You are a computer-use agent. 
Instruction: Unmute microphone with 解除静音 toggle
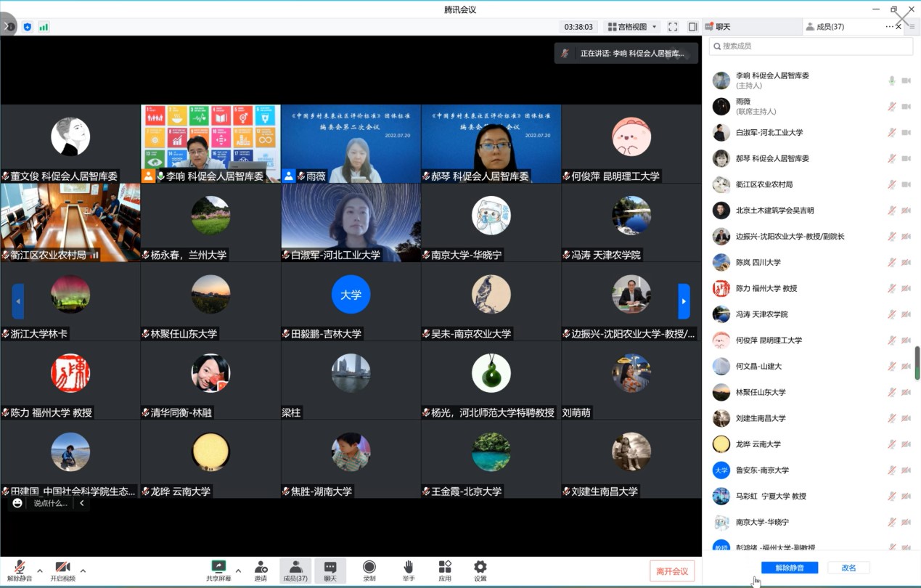(x=20, y=567)
